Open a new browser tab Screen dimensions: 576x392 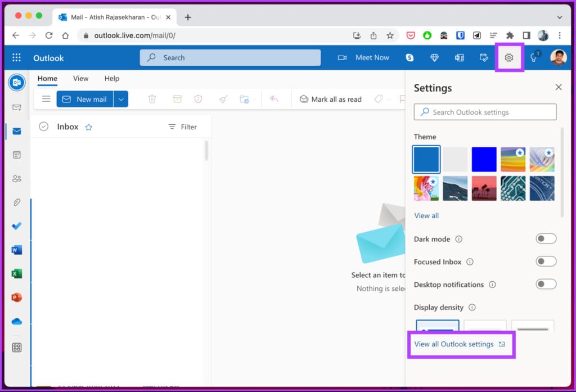188,17
